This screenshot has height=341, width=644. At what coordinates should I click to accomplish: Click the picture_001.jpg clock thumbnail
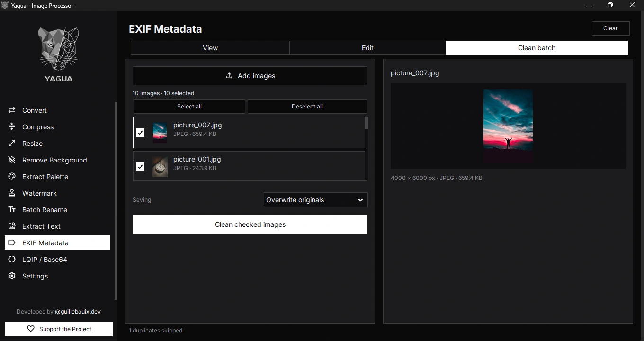point(160,167)
